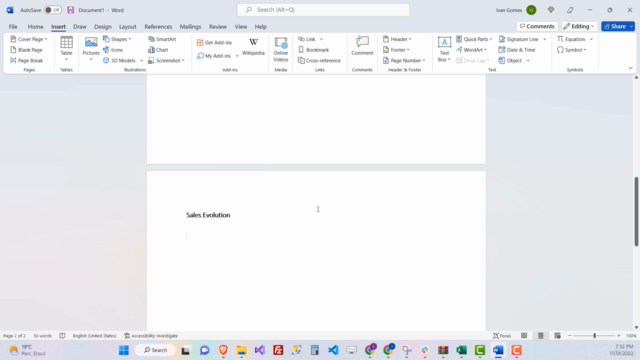Open File Explorer from the taskbar
Image resolution: width=640 pixels, height=360 pixels.
[241, 350]
